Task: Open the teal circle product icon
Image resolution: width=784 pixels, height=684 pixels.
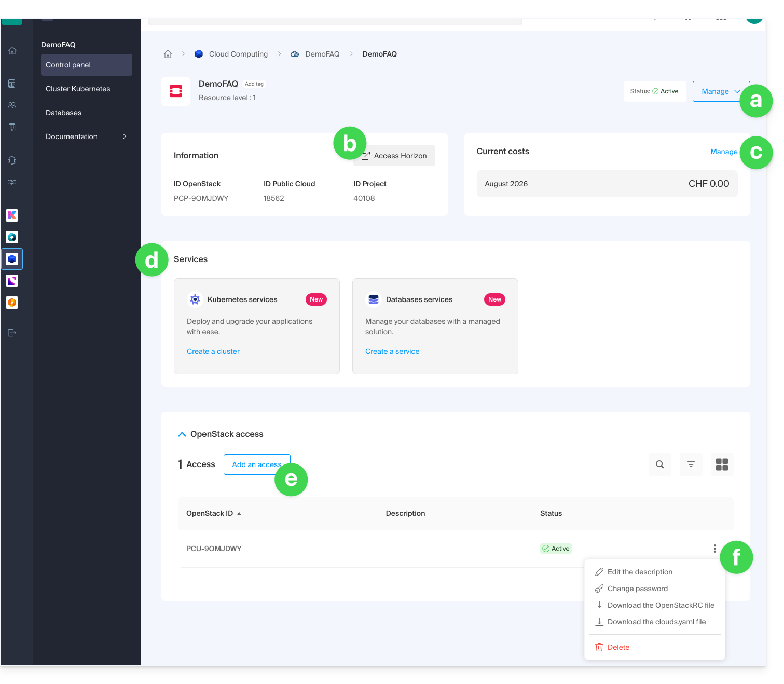Action: 12,237
